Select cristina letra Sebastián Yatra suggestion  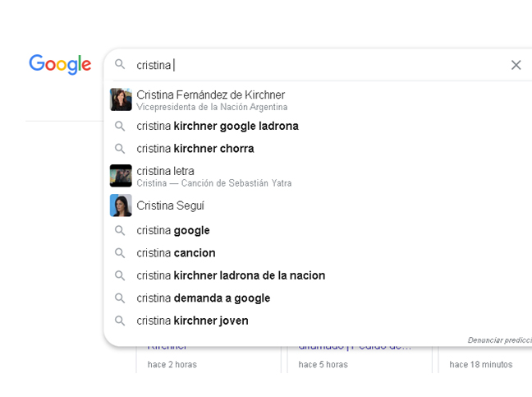tap(319, 176)
